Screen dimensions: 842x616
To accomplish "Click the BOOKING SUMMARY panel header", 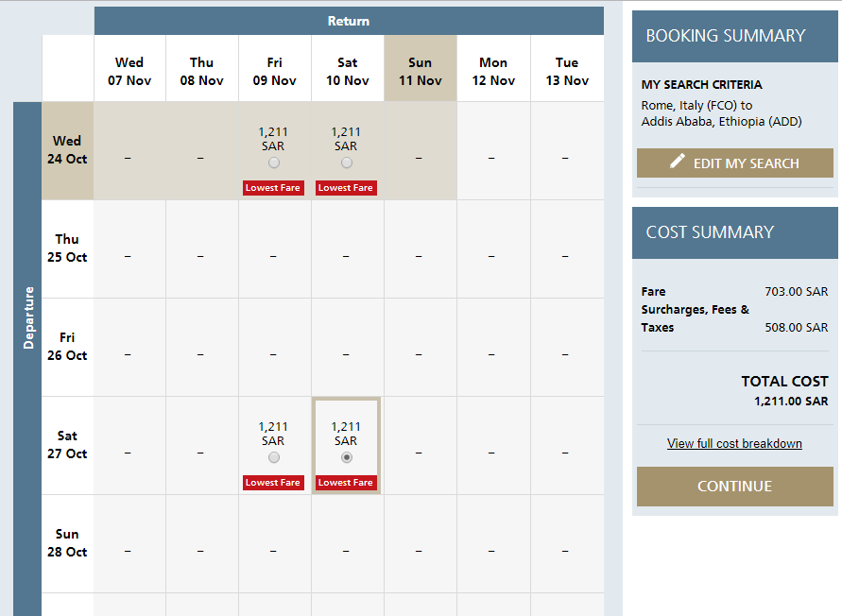I will pos(734,36).
